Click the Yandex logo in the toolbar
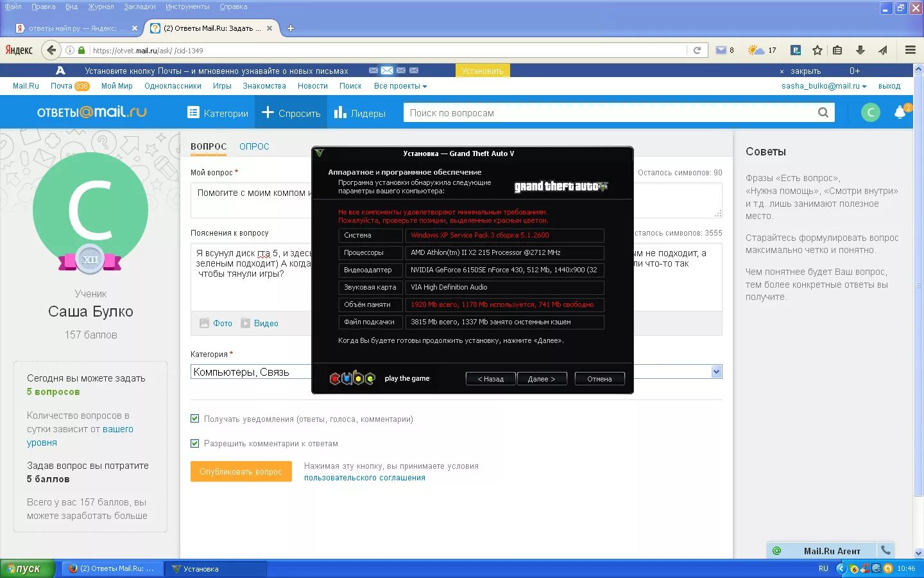 click(x=19, y=50)
